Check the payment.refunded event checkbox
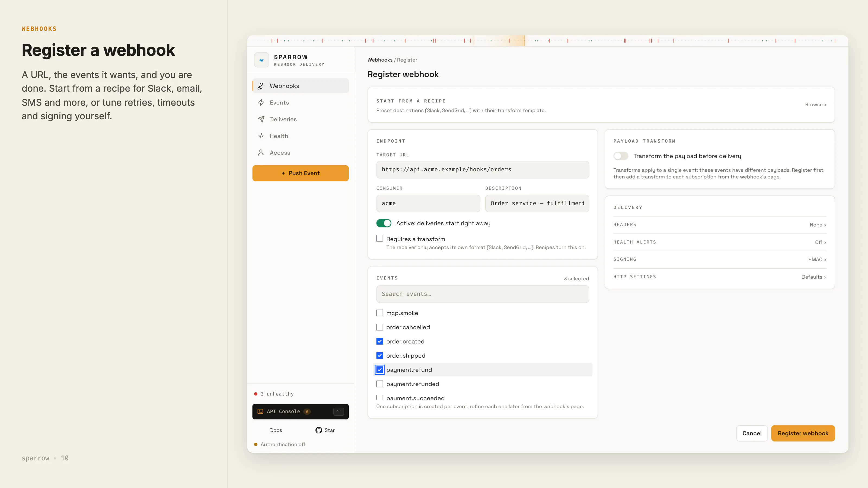 pyautogui.click(x=380, y=384)
